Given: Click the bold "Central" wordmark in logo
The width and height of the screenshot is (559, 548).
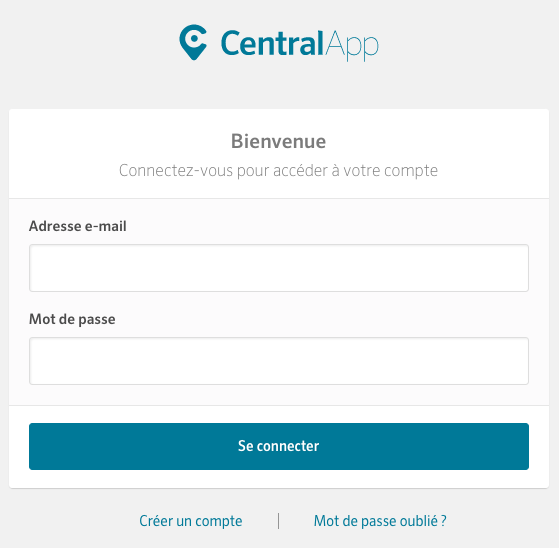Looking at the screenshot, I should [x=272, y=43].
